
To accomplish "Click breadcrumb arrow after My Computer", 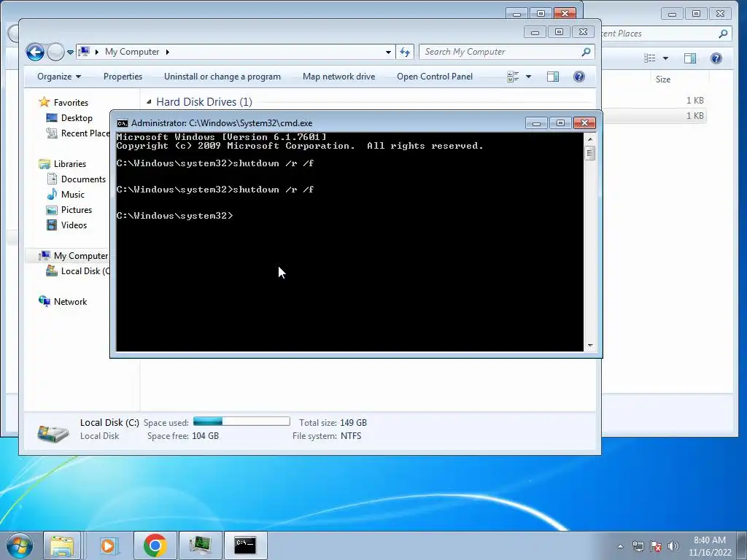I will (168, 52).
